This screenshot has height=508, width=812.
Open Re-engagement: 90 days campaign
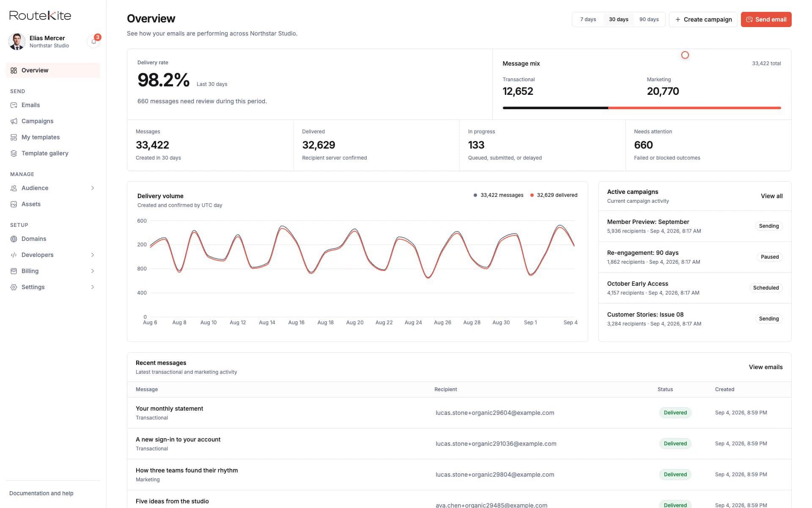click(695, 257)
